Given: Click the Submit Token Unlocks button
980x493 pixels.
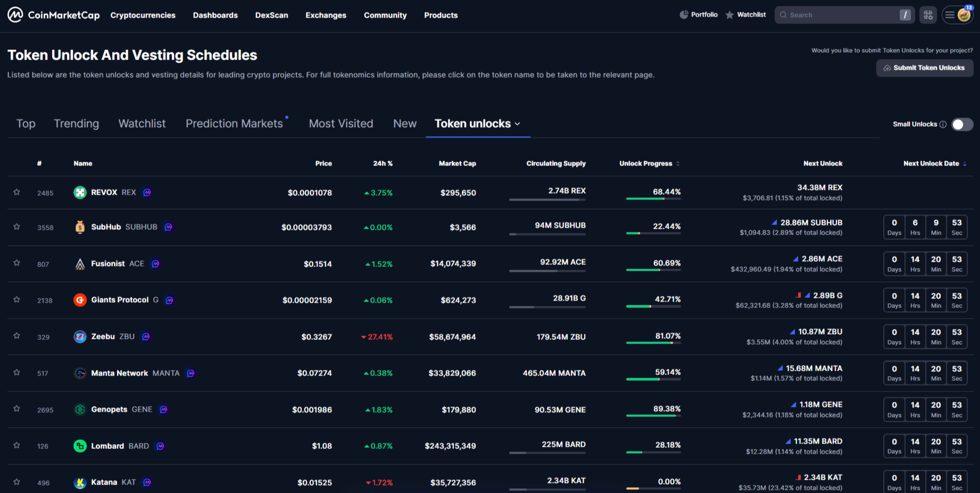Looking at the screenshot, I should 925,68.
